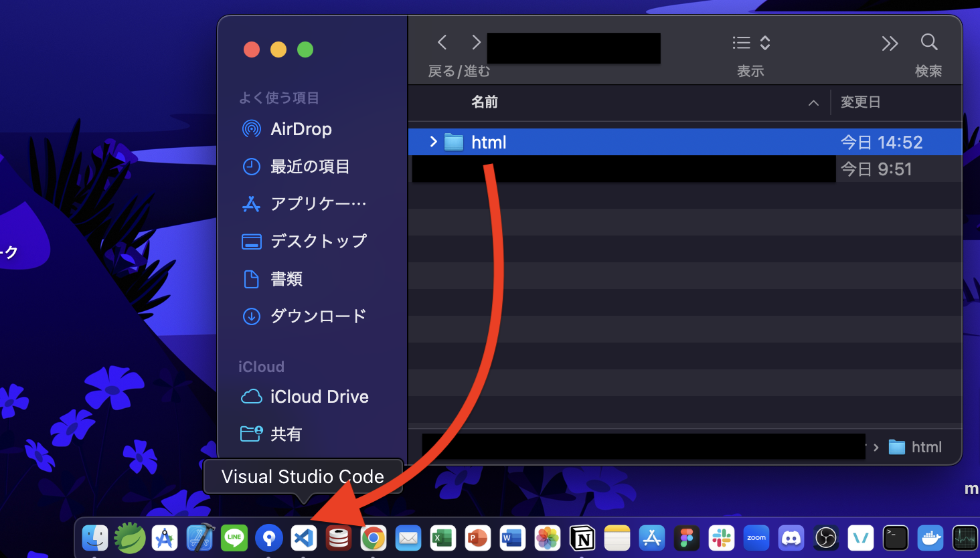This screenshot has width=980, height=558.
Task: Click the Finder search magnifier icon
Action: (x=929, y=41)
